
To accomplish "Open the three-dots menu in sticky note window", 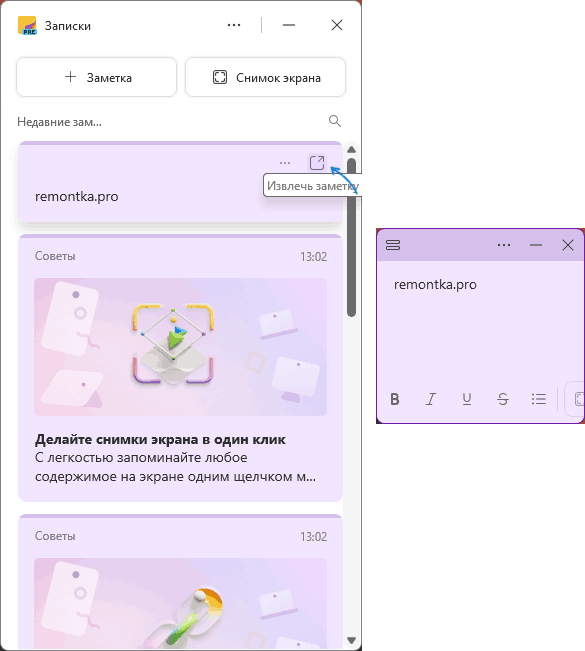I will tap(504, 245).
